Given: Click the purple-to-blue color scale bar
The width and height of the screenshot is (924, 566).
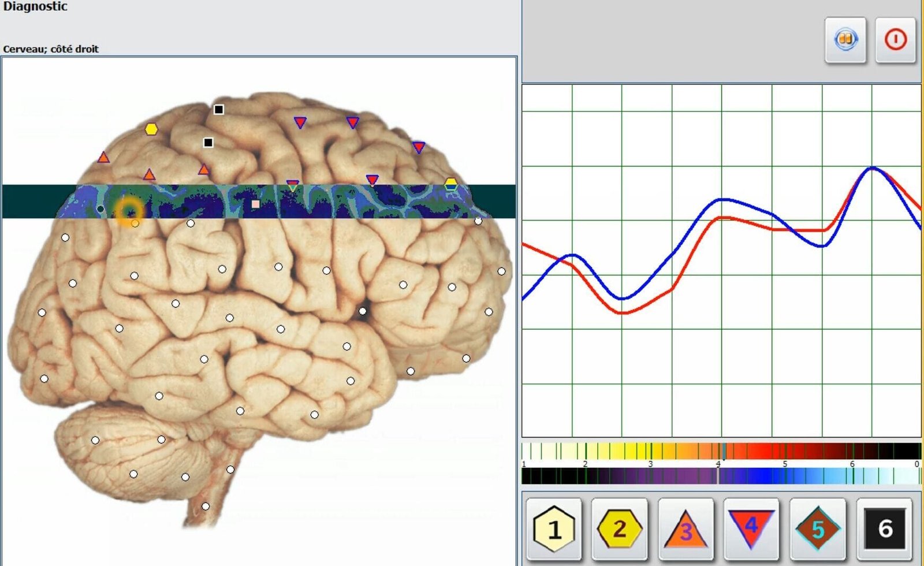Looking at the screenshot, I should tap(721, 476).
